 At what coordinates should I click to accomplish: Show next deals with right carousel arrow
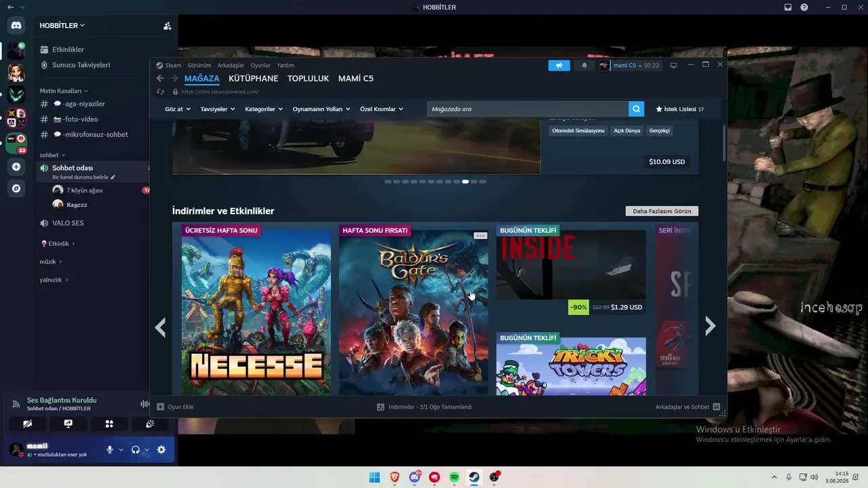click(x=710, y=327)
